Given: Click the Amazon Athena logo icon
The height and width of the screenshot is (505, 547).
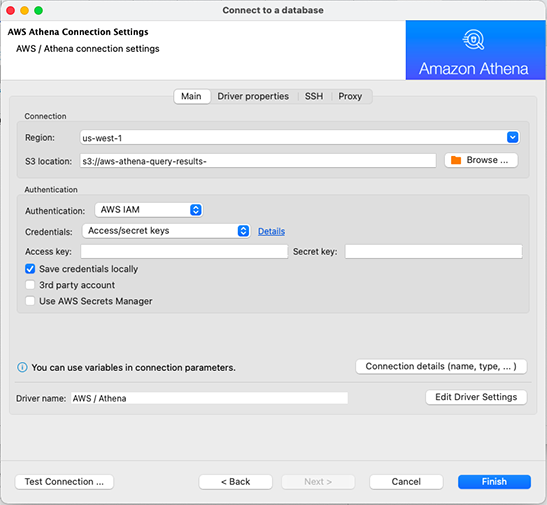Looking at the screenshot, I should (x=473, y=40).
